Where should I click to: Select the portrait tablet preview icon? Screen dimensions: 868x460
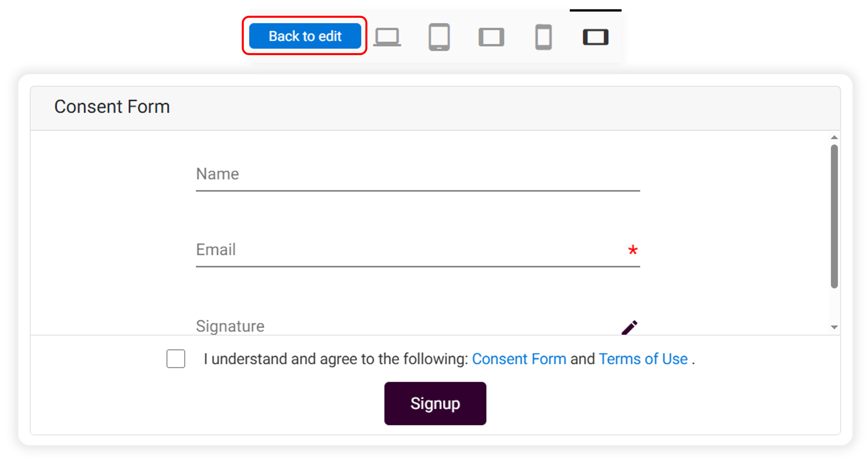(x=439, y=37)
